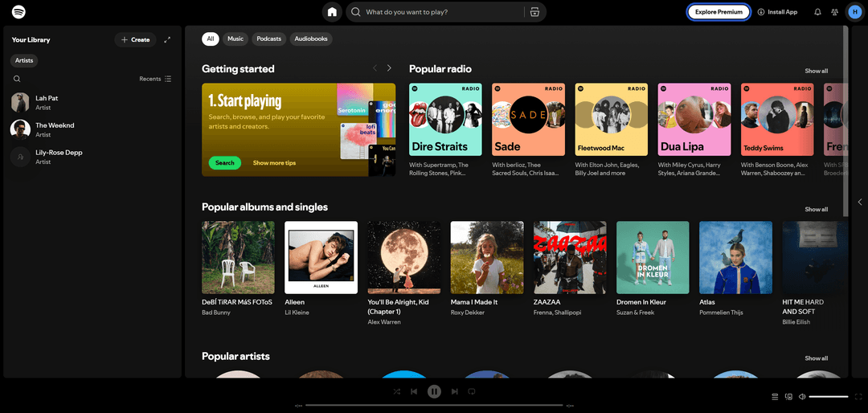868x413 pixels.
Task: Open Teddy Swims radio card
Action: coord(777,120)
